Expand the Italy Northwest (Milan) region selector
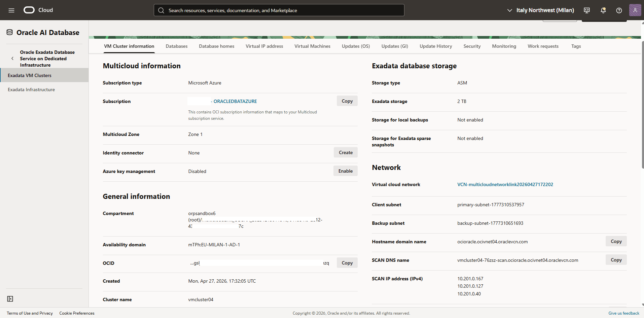The image size is (644, 318). pyautogui.click(x=540, y=10)
